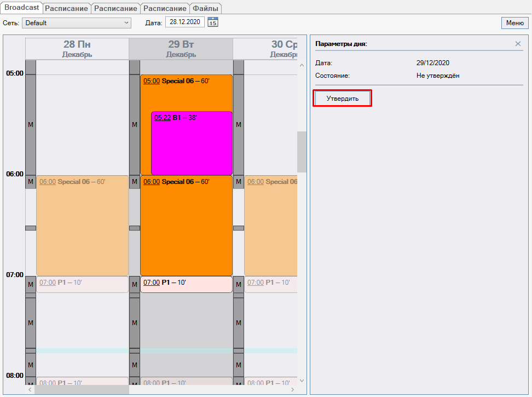Viewport: 532px width, 397px height.
Task: Open the calendar date picker icon
Action: [213, 22]
